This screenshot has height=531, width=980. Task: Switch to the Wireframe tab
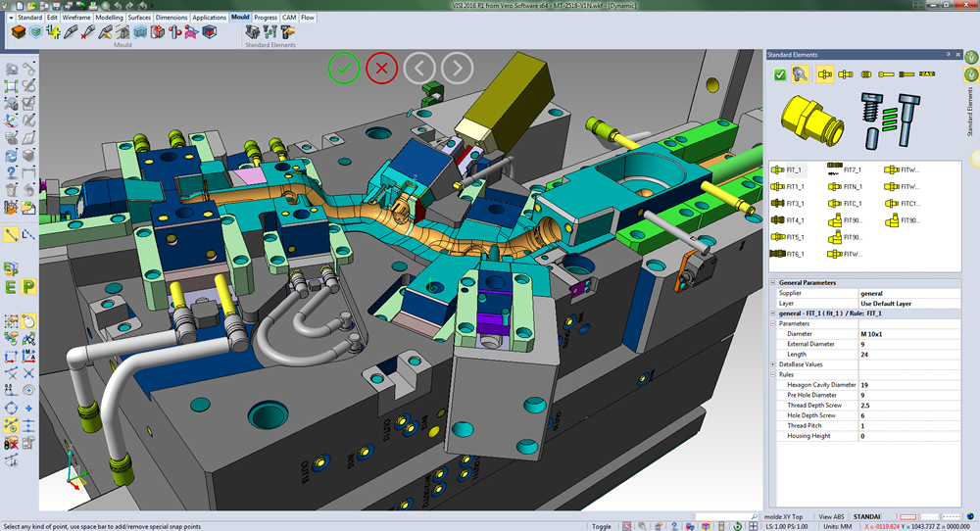[x=76, y=18]
